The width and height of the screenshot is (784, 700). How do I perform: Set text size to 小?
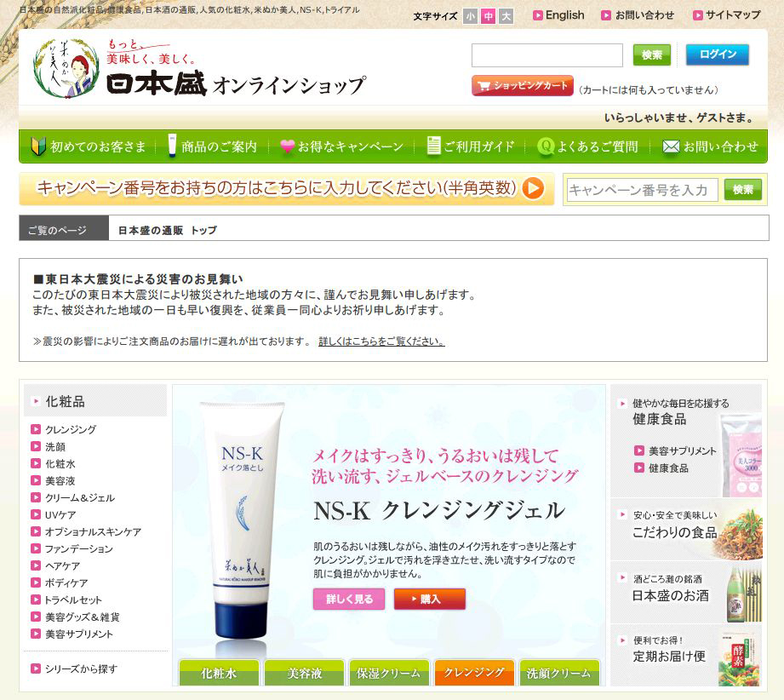pos(471,16)
